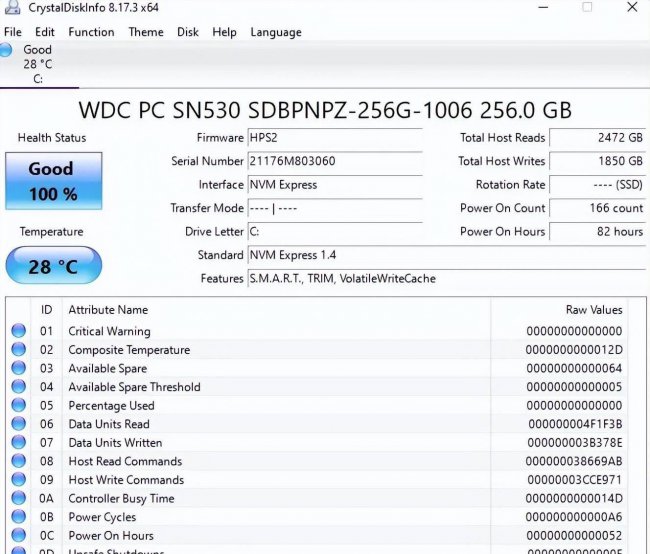Image resolution: width=650 pixels, height=554 pixels.
Task: Click status icon for Available Spare row
Action: [x=18, y=368]
